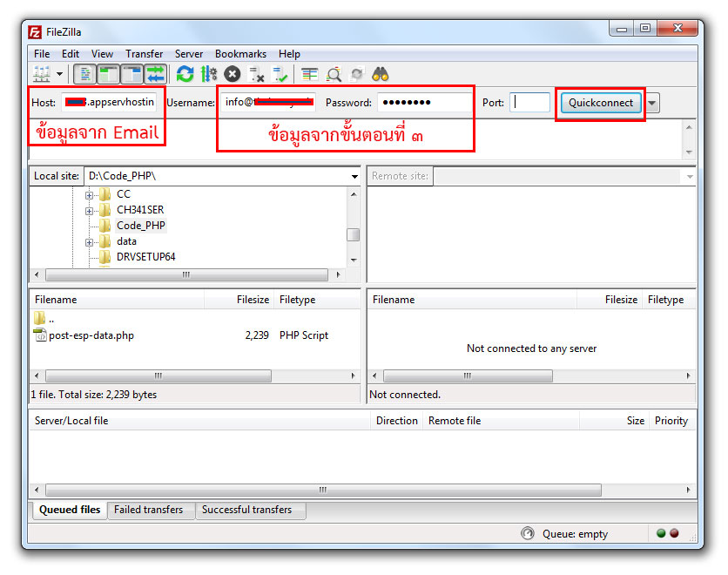Open the Help menu

(x=290, y=54)
